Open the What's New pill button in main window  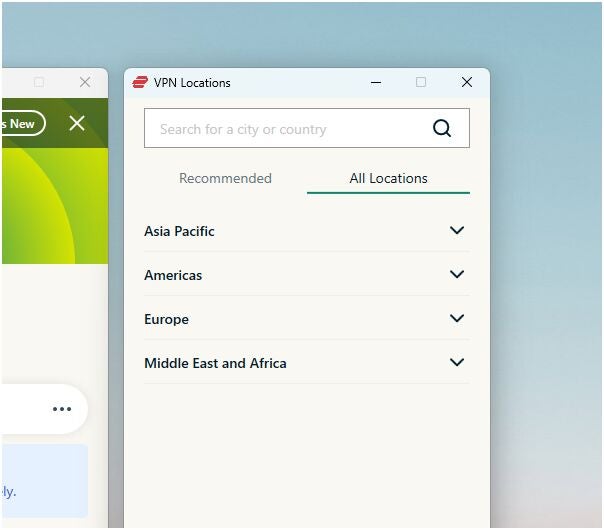point(23,123)
